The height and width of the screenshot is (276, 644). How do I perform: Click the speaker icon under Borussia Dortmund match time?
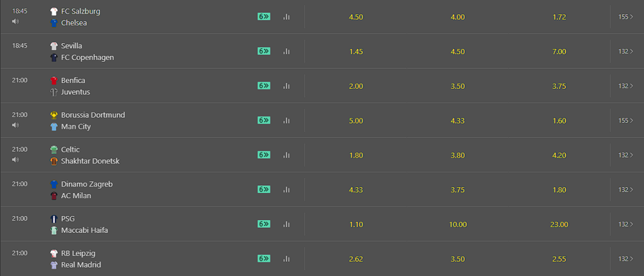[15, 125]
